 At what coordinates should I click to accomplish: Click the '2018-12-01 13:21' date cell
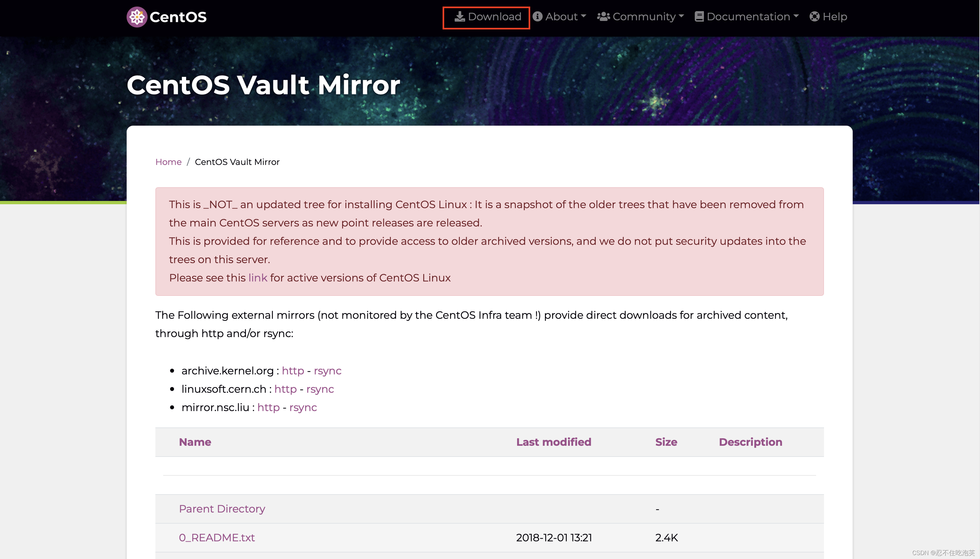click(554, 537)
